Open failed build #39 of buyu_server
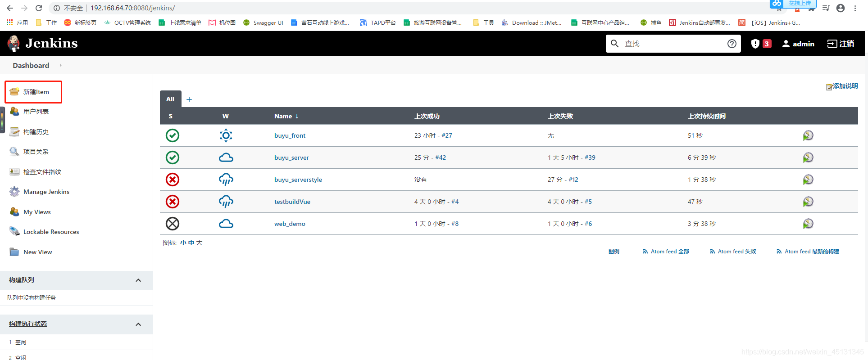Viewport: 868px width, 360px height. tap(590, 157)
